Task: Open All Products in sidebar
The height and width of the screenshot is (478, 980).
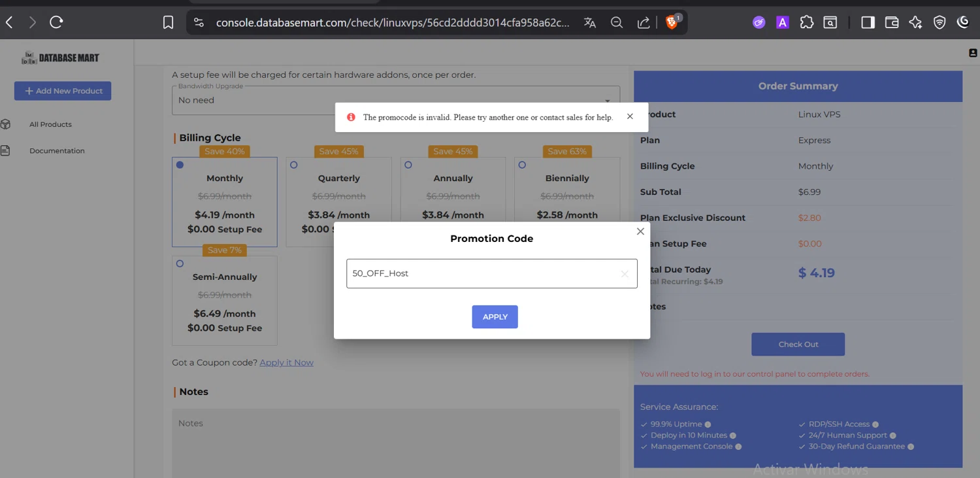Action: click(50, 124)
